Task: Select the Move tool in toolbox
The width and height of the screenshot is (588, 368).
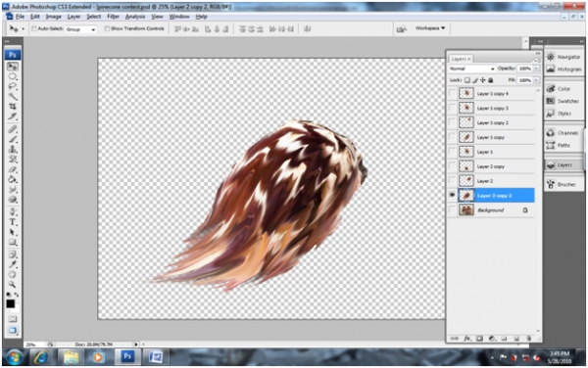Action: 13,67
